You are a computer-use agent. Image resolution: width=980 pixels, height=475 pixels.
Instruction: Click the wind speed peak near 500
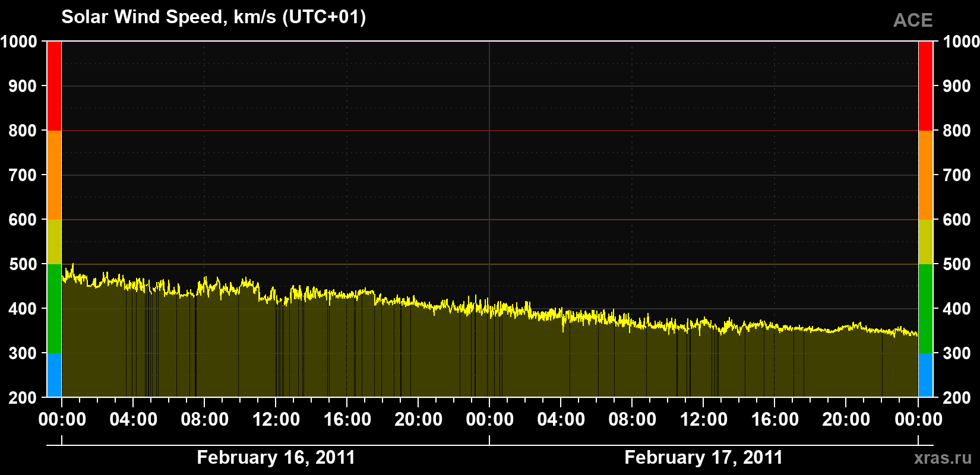pos(72,265)
